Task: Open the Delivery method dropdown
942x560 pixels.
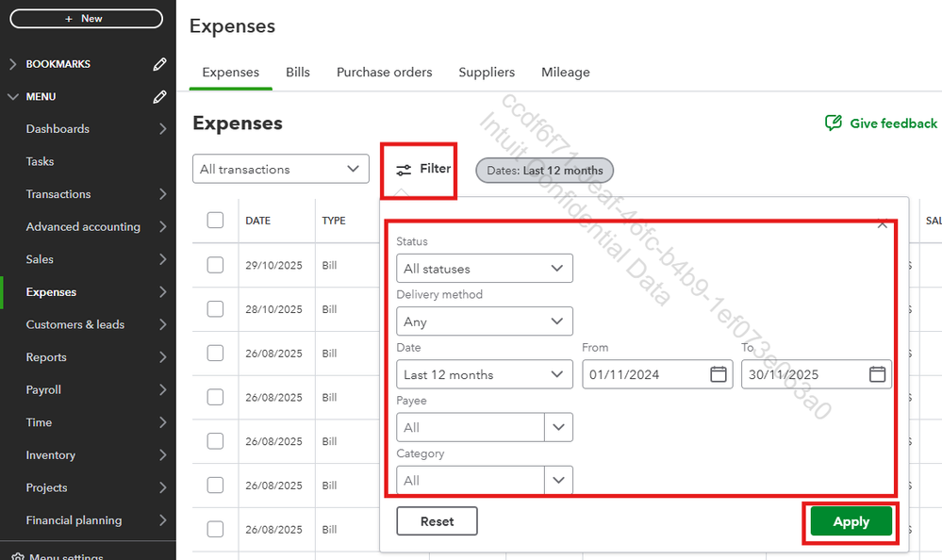Action: (x=484, y=321)
